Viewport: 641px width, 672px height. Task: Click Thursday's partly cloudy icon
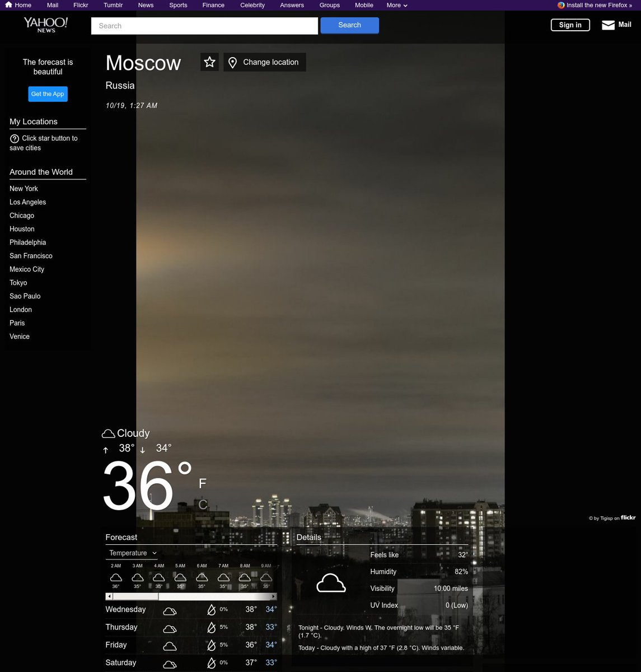(170, 629)
